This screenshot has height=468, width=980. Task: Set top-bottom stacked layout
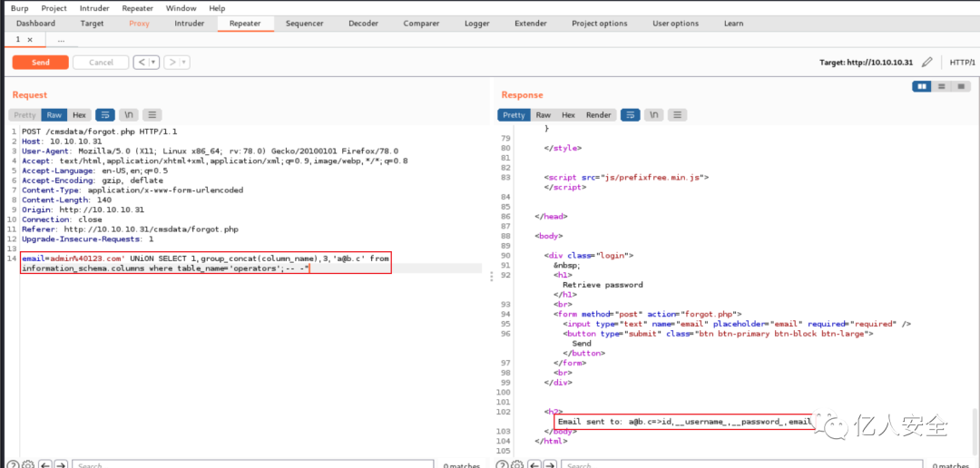point(941,86)
